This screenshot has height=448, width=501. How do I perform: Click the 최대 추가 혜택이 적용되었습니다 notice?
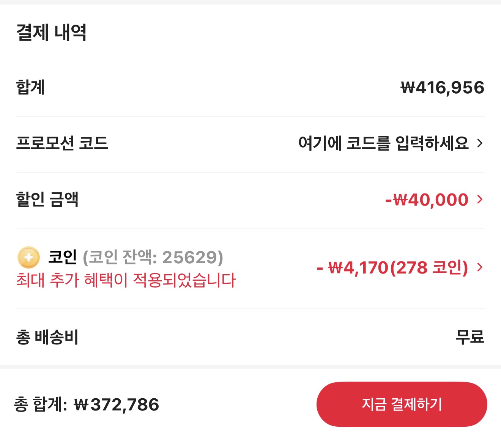point(126,280)
